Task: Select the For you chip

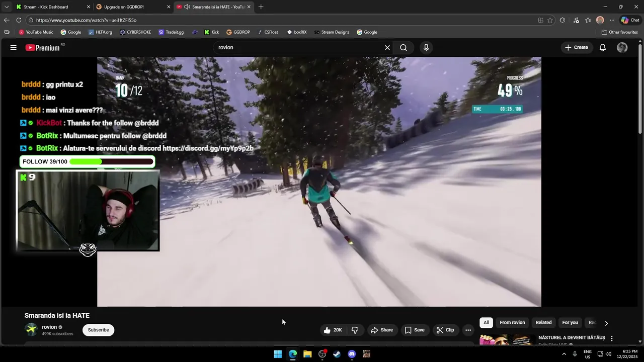Action: coord(570,323)
